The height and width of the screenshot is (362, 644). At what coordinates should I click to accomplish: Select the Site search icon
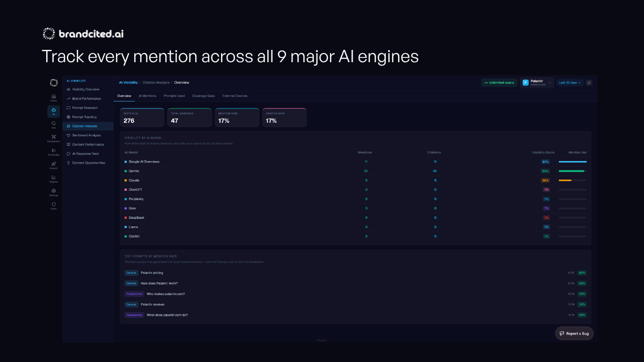point(54,124)
